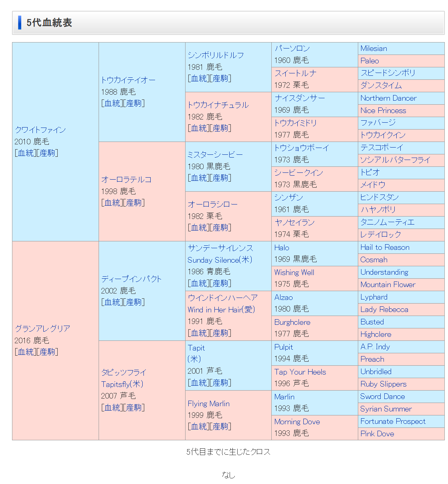Viewport: 448px width, 484px height.
Task: Open the トウカイミドリ horse link
Action: click(295, 123)
